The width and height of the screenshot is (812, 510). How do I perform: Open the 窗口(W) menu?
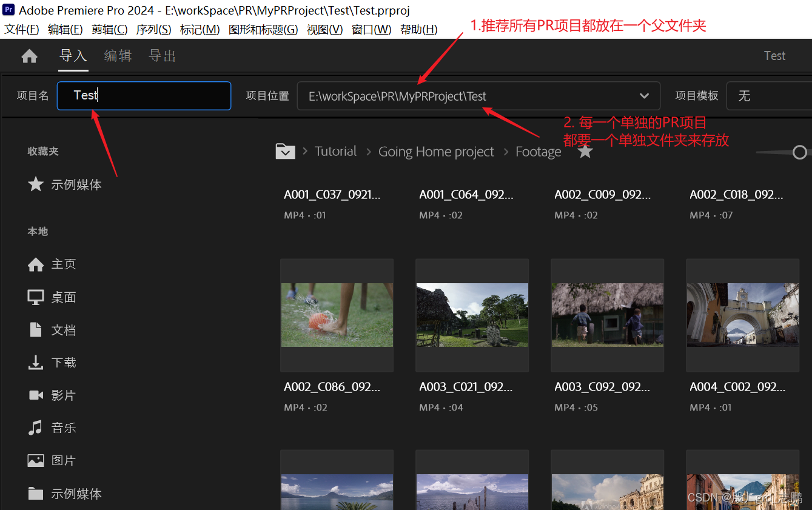pos(372,30)
